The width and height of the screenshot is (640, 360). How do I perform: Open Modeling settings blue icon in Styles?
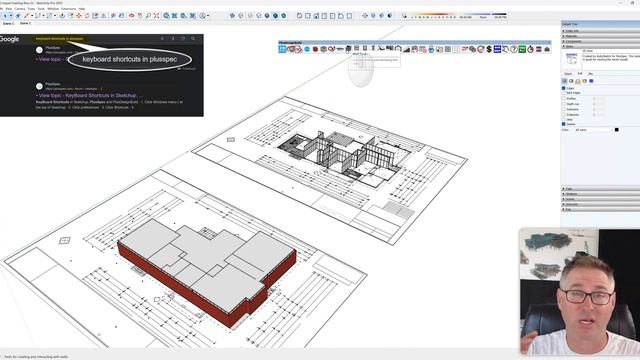591,81
